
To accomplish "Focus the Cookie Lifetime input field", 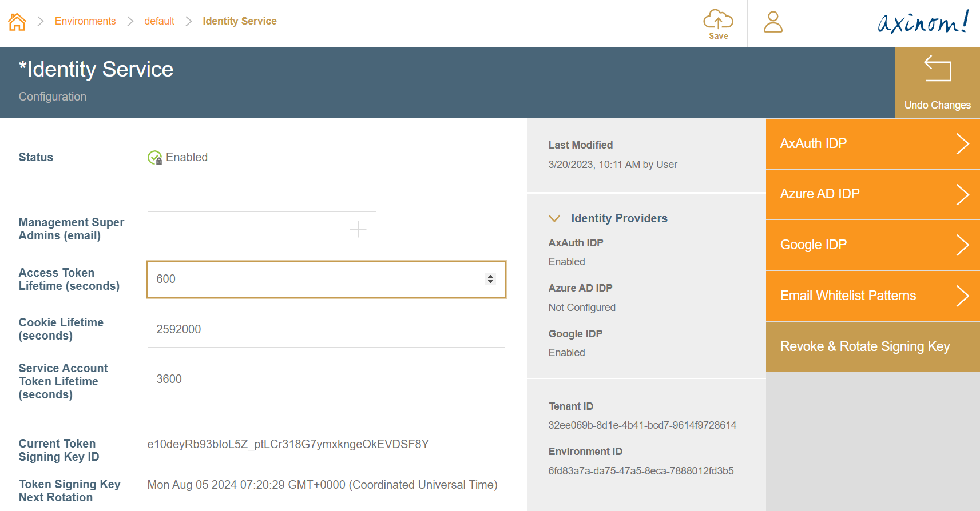I will click(x=326, y=329).
